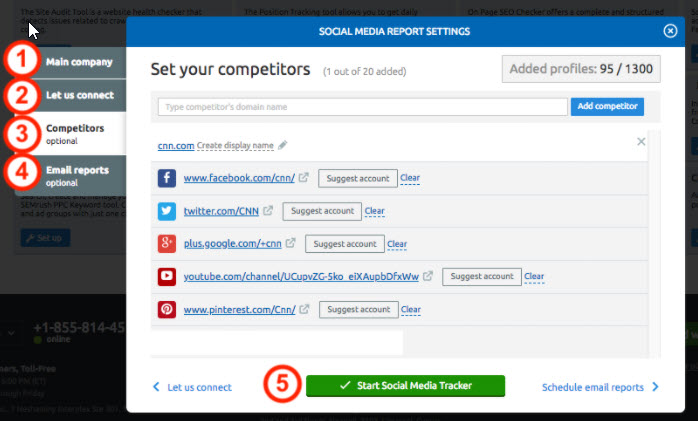Click Suggest account in the Pinterest row

pos(359,310)
